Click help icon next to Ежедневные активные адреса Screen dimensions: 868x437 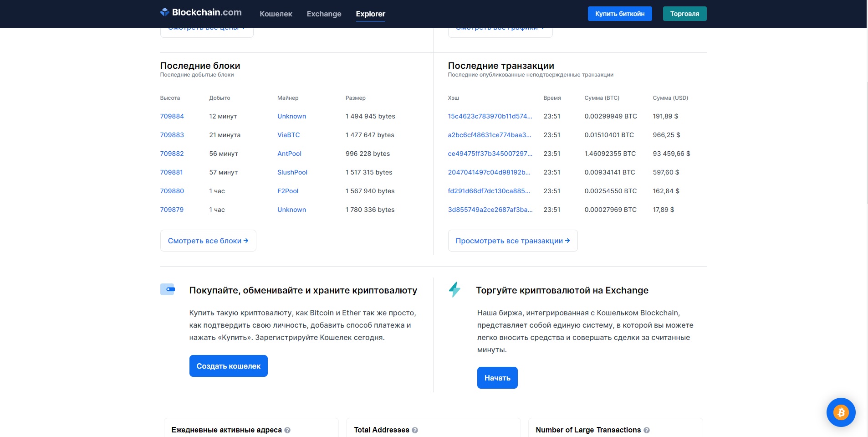tap(287, 430)
